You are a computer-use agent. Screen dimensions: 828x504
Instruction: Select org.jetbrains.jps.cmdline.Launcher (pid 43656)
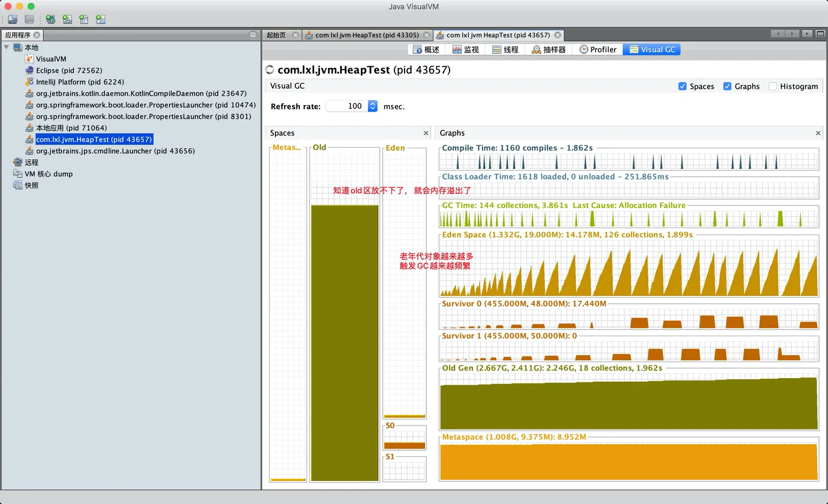115,151
